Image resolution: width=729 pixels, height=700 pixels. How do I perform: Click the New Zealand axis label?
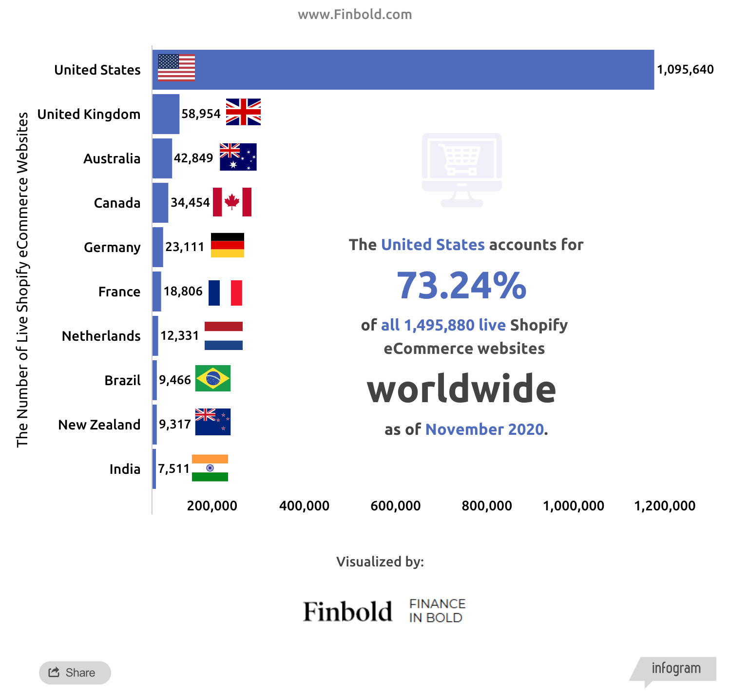pos(99,425)
